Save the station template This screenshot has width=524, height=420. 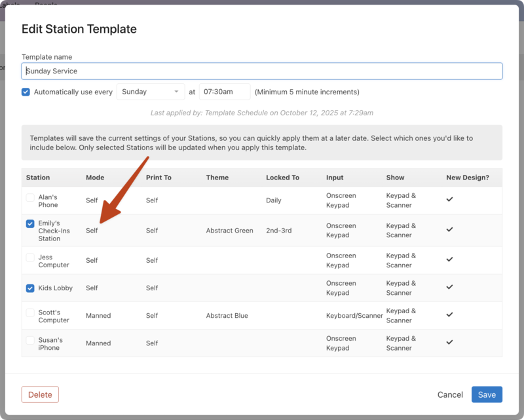487,394
